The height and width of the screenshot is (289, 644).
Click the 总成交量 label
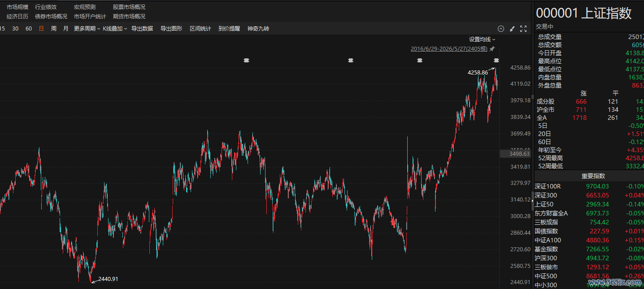point(550,37)
